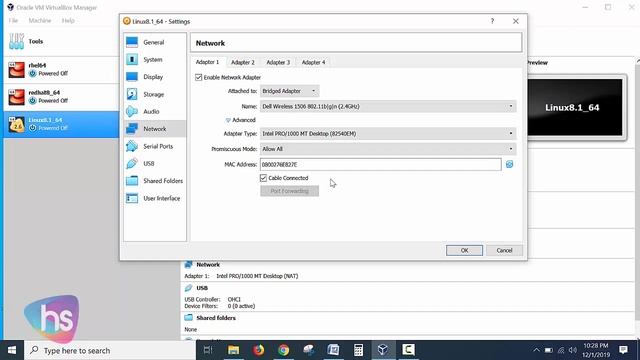Open Task View on the taskbar

[208, 350]
